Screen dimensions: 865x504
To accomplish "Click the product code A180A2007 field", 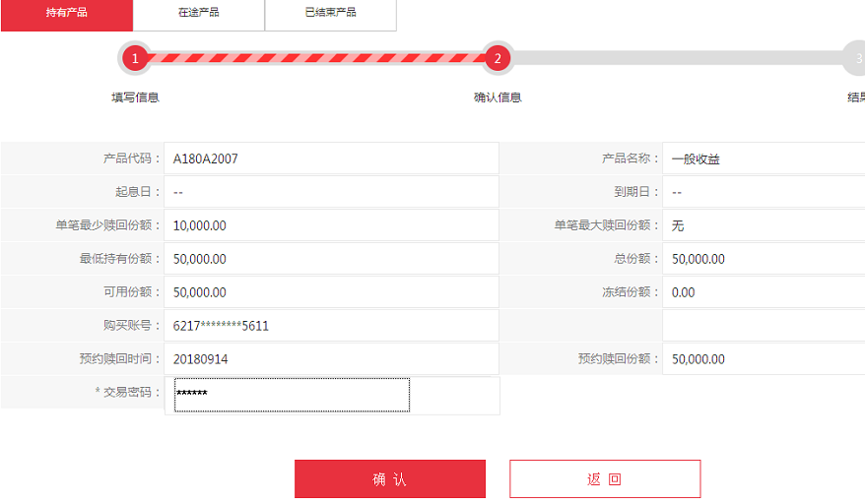I will click(x=331, y=158).
